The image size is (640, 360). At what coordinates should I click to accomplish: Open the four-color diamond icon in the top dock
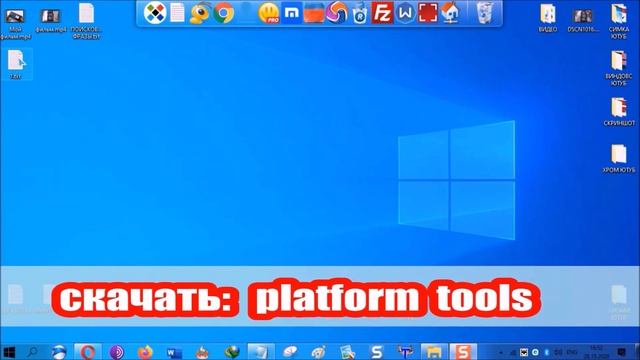(x=155, y=13)
